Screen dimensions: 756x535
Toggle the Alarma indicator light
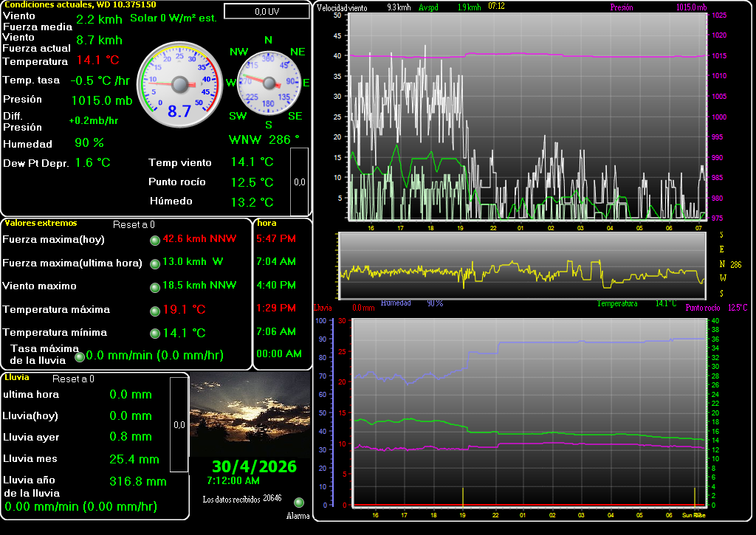[x=299, y=503]
